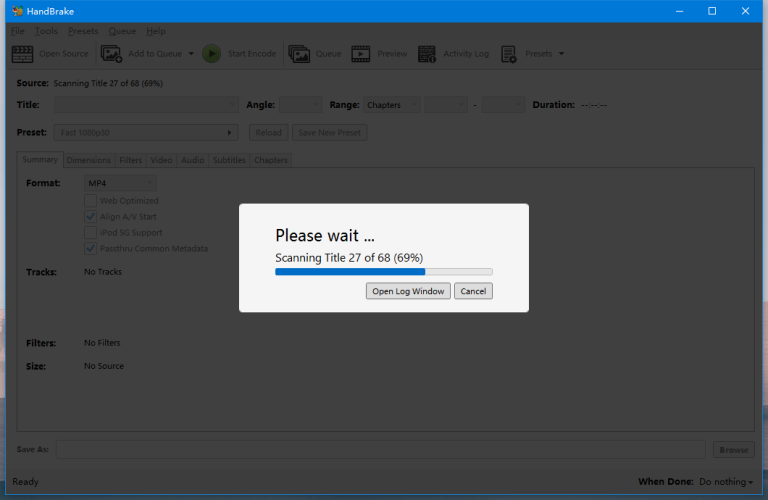Click the No Filters text
This screenshot has height=500, width=768.
102,343
